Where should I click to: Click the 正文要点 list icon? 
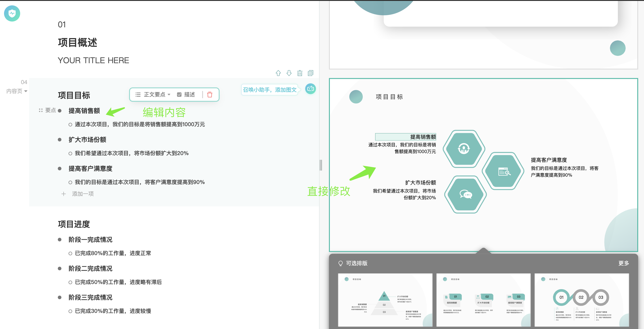coord(138,95)
